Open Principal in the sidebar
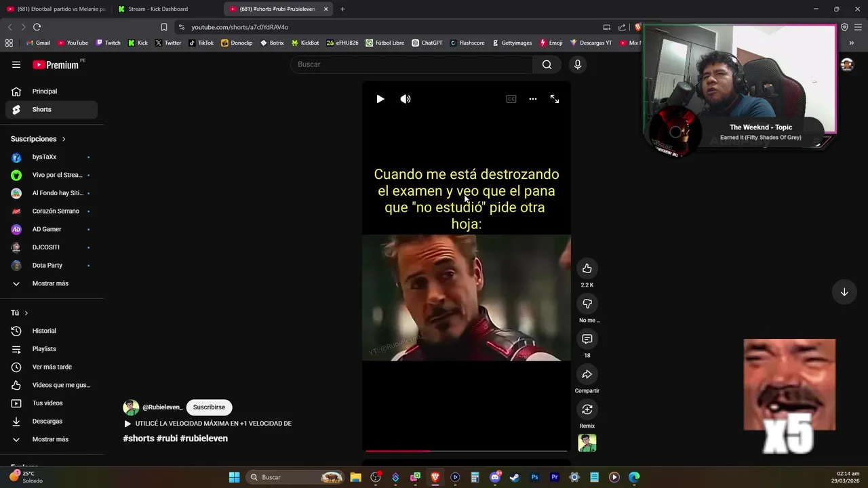This screenshot has width=868, height=488. click(52, 91)
